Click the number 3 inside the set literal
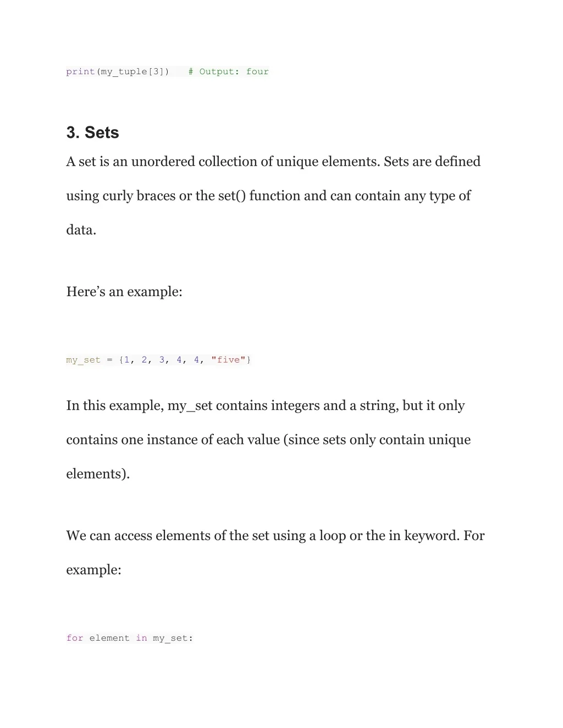Image resolution: width=563 pixels, height=728 pixels. [162, 360]
